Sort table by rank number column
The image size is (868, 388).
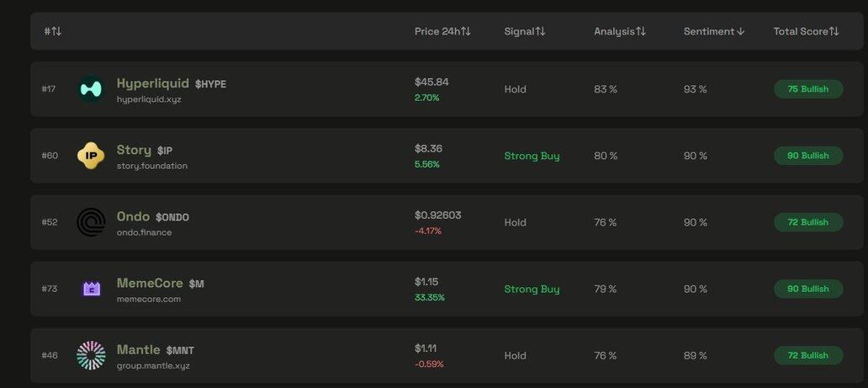[x=52, y=31]
